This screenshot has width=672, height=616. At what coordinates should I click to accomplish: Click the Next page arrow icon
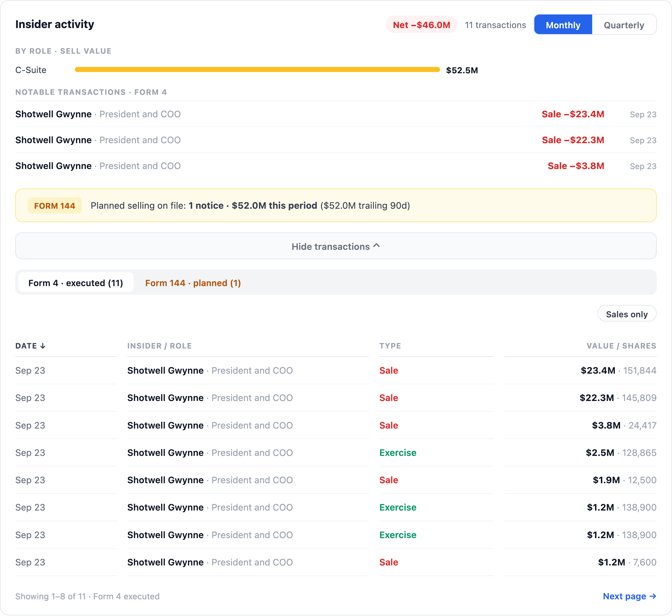coord(653,596)
